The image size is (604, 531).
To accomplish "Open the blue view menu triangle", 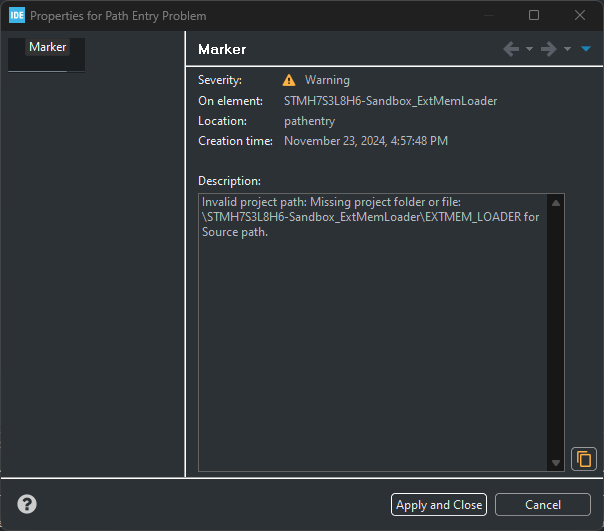I will 586,49.
